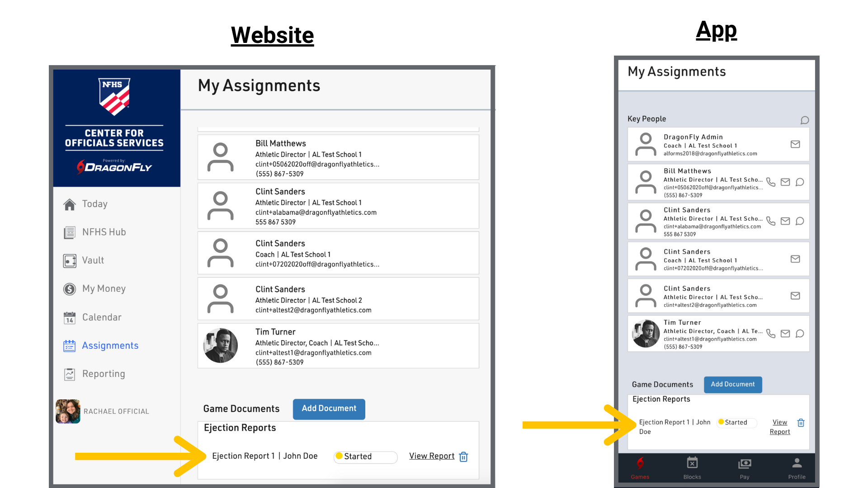Viewport: 868px width, 488px height.
Task: Open Calendar in the sidebar
Action: click(x=101, y=317)
